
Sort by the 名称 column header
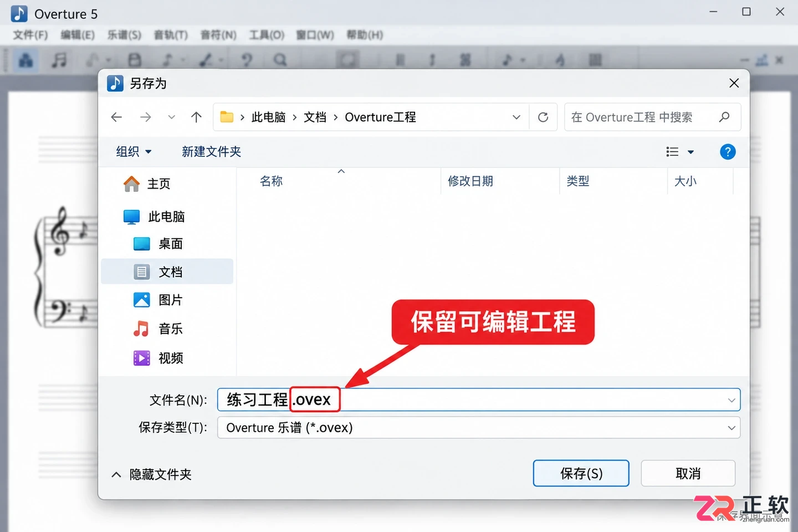pyautogui.click(x=271, y=181)
